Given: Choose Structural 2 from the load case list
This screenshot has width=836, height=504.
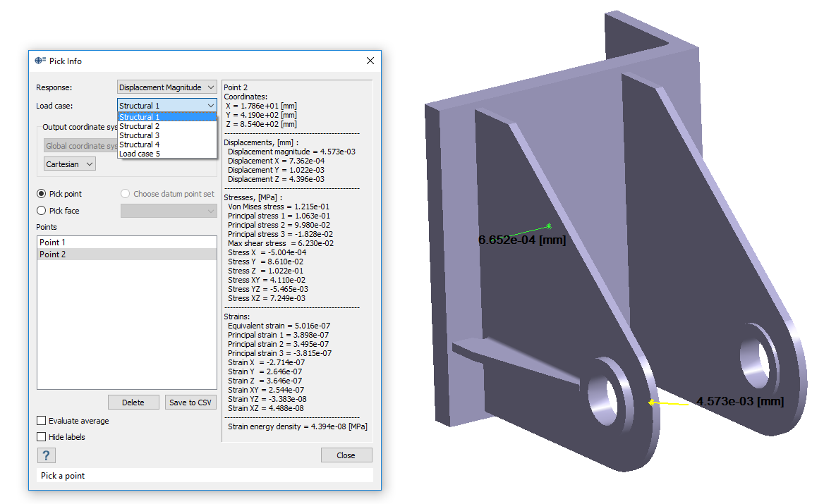Looking at the screenshot, I should 140,126.
